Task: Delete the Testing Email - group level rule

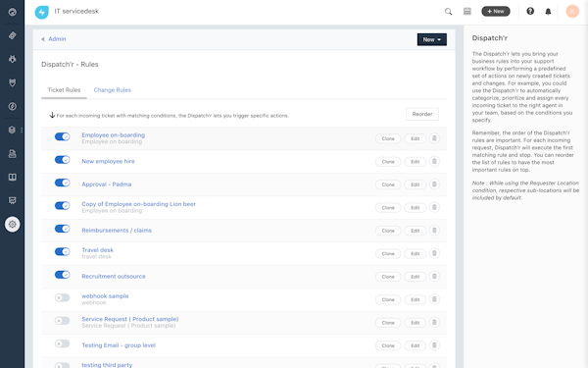Action: tap(434, 345)
